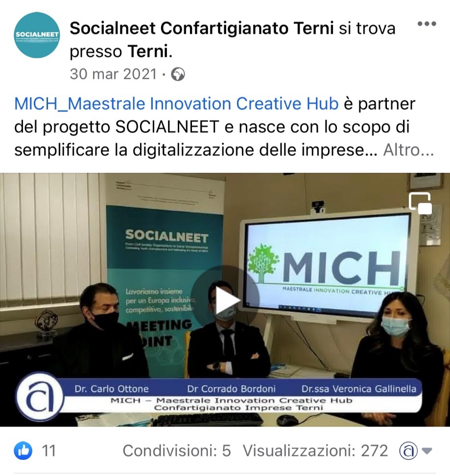450x476 pixels.
Task: Tap the Visualizzazioni: 272 view count
Action: tap(315, 451)
